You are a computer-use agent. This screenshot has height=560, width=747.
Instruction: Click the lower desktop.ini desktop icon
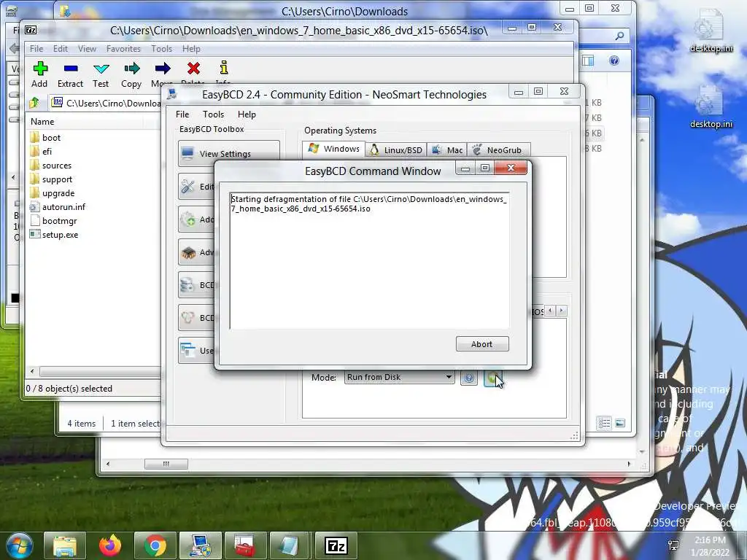click(711, 107)
